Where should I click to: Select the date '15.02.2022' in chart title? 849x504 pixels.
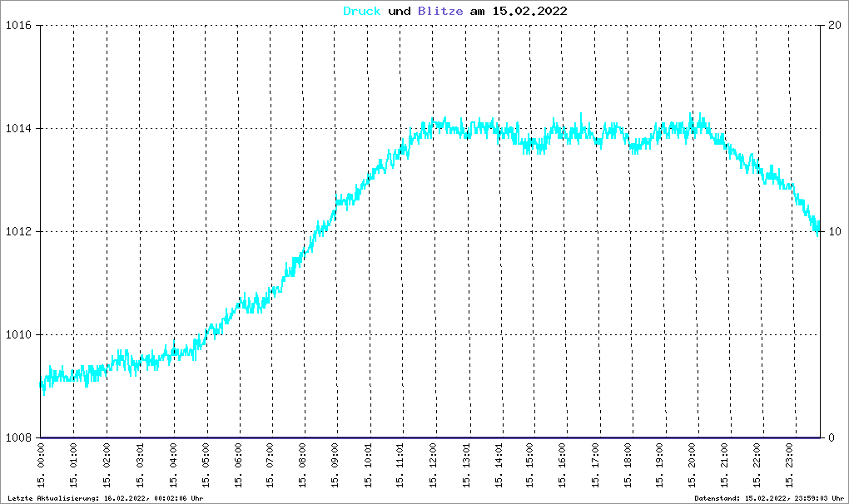(x=529, y=12)
